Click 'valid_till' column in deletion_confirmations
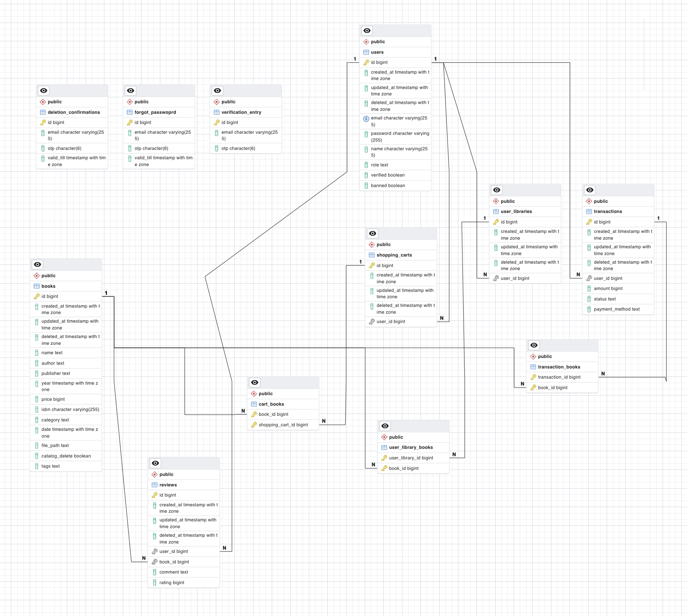 [72, 162]
